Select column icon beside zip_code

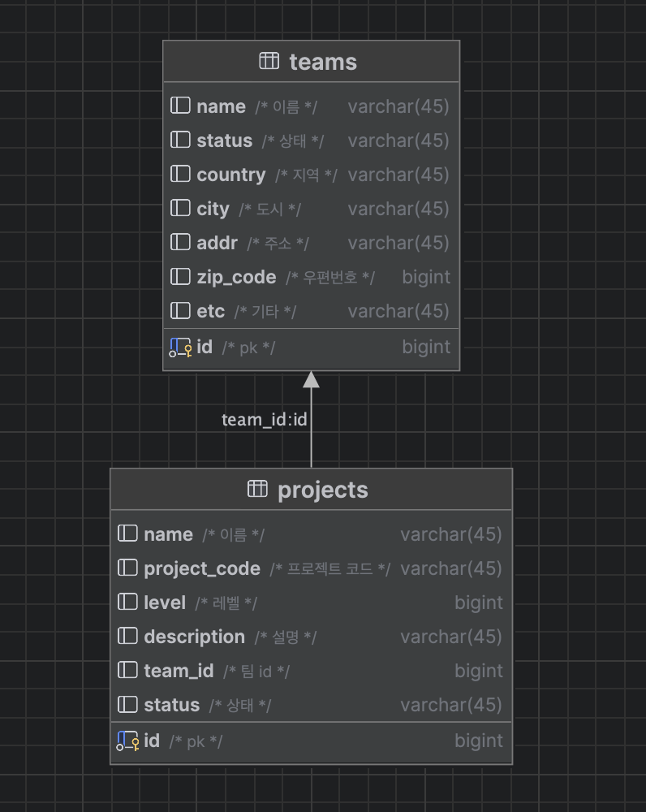tap(180, 277)
